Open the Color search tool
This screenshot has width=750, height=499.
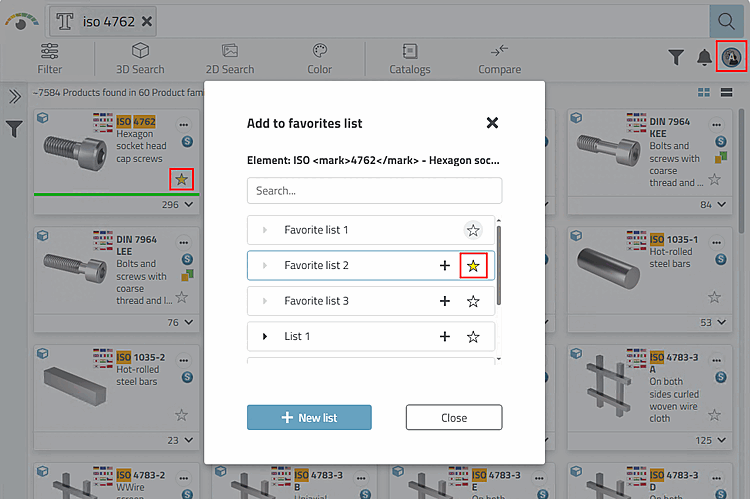coord(320,58)
